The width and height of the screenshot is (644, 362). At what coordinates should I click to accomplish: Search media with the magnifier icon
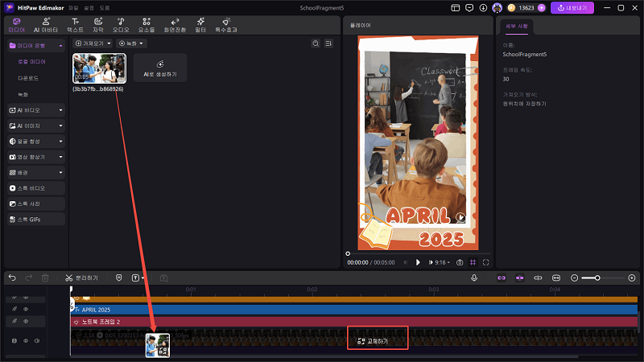(x=316, y=43)
